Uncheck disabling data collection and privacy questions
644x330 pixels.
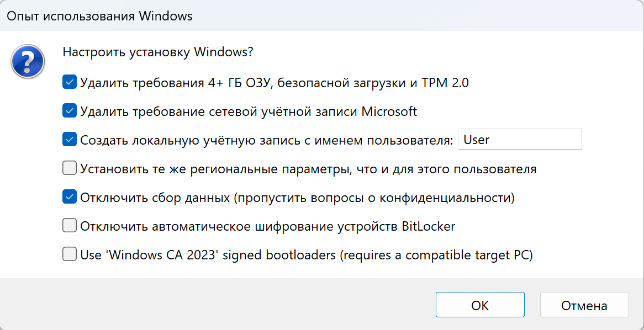pyautogui.click(x=69, y=196)
